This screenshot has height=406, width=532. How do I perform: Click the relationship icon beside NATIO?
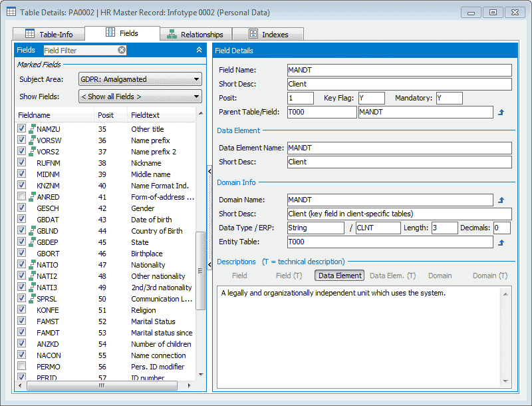tap(32, 264)
